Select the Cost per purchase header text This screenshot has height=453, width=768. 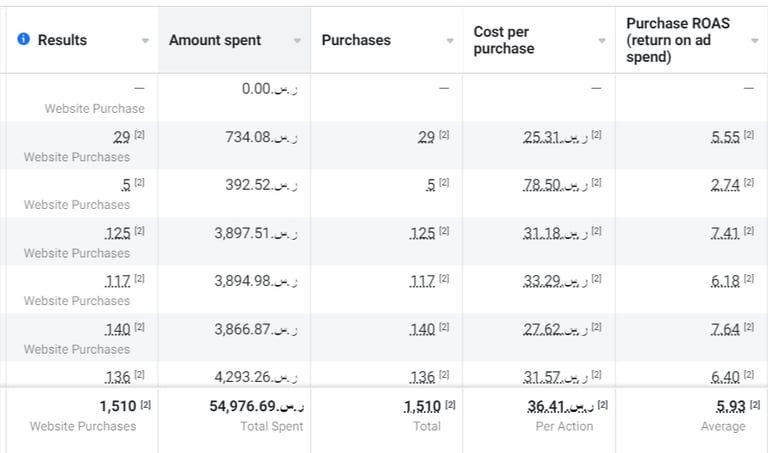pyautogui.click(x=504, y=40)
